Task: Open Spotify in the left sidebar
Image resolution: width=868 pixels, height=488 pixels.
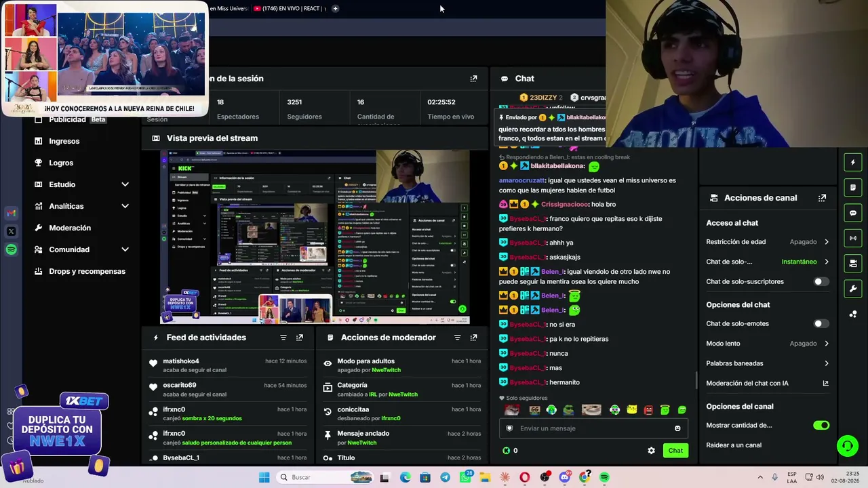Action: tap(11, 250)
